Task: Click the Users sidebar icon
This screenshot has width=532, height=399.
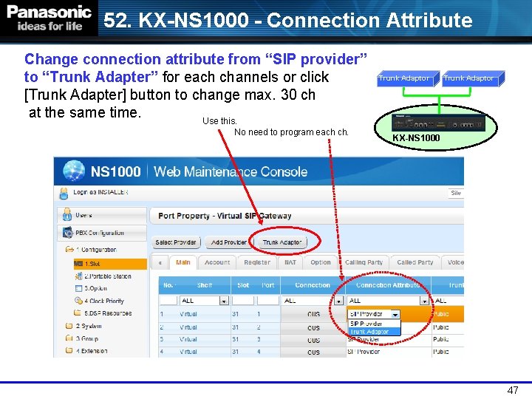Action: coord(66,215)
